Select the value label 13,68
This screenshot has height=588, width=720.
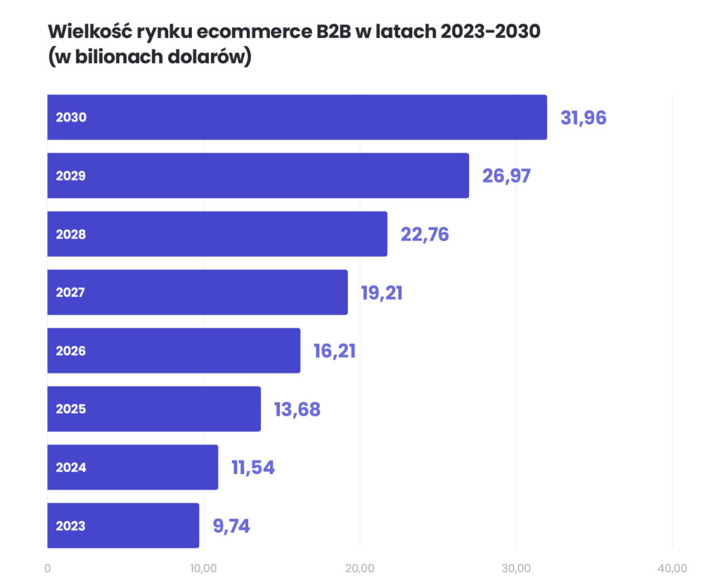pyautogui.click(x=295, y=409)
